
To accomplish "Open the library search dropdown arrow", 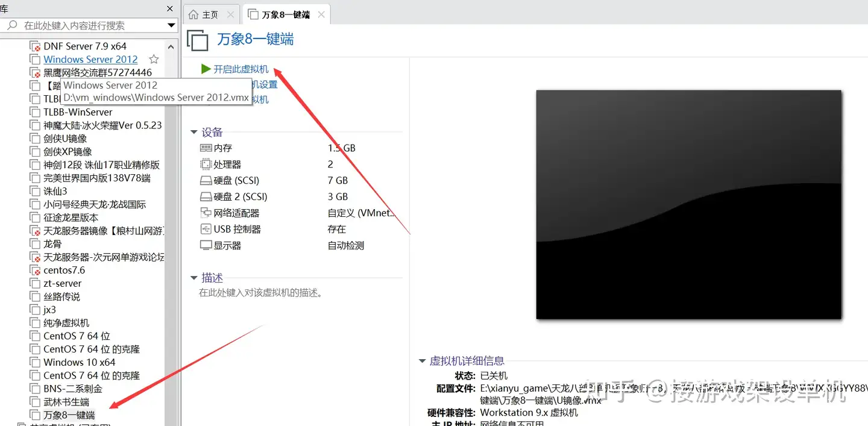I will (172, 25).
